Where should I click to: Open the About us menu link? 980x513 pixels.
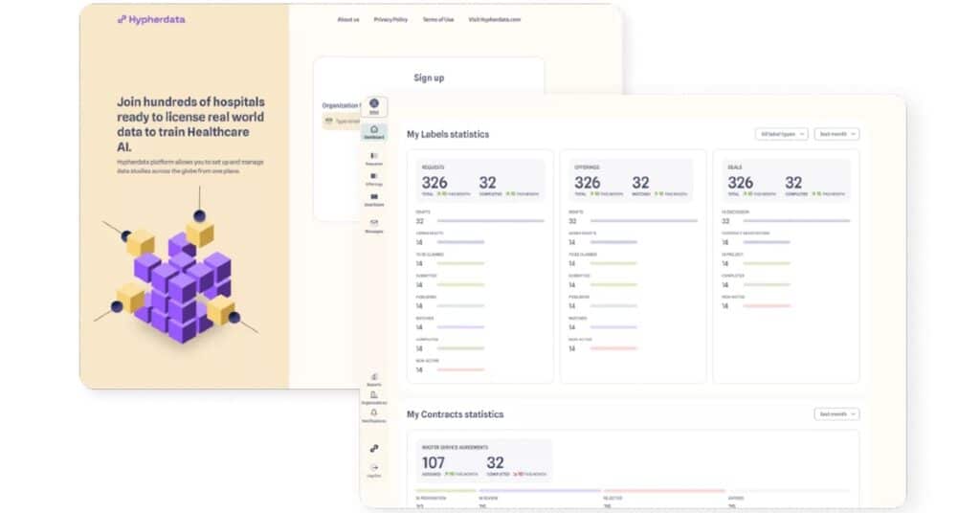(x=348, y=19)
